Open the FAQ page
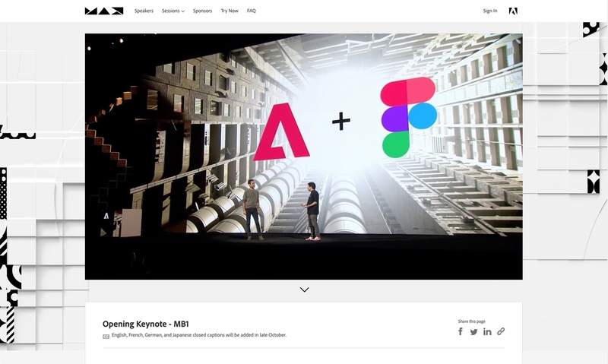The width and height of the screenshot is (608, 364). [x=252, y=11]
